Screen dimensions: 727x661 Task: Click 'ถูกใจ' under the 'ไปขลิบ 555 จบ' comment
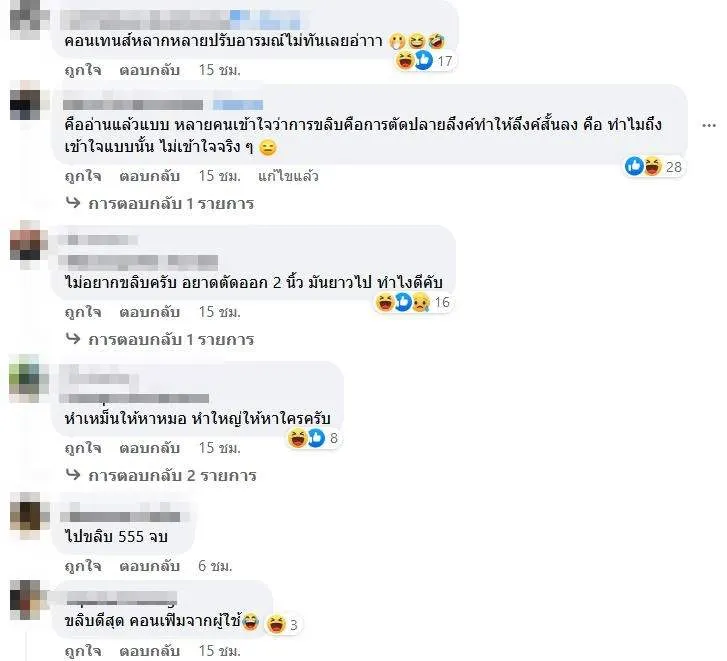coord(83,566)
